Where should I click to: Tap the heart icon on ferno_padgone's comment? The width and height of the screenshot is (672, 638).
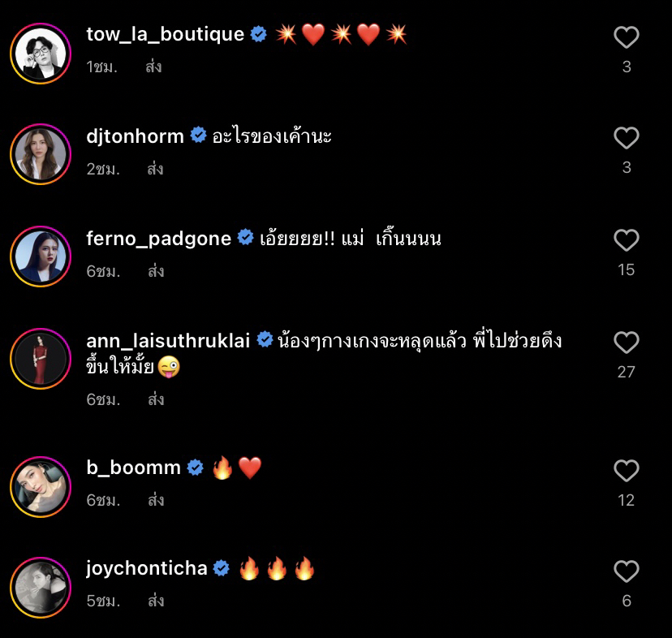tap(626, 240)
